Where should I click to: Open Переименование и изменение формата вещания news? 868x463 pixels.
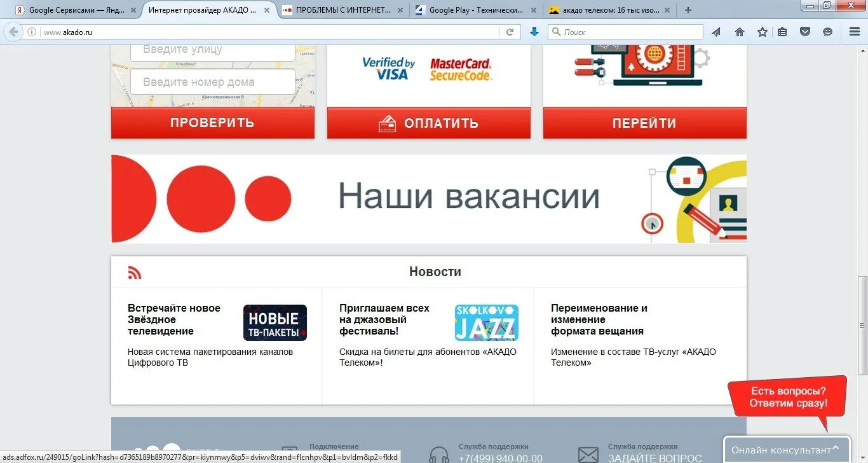[599, 319]
